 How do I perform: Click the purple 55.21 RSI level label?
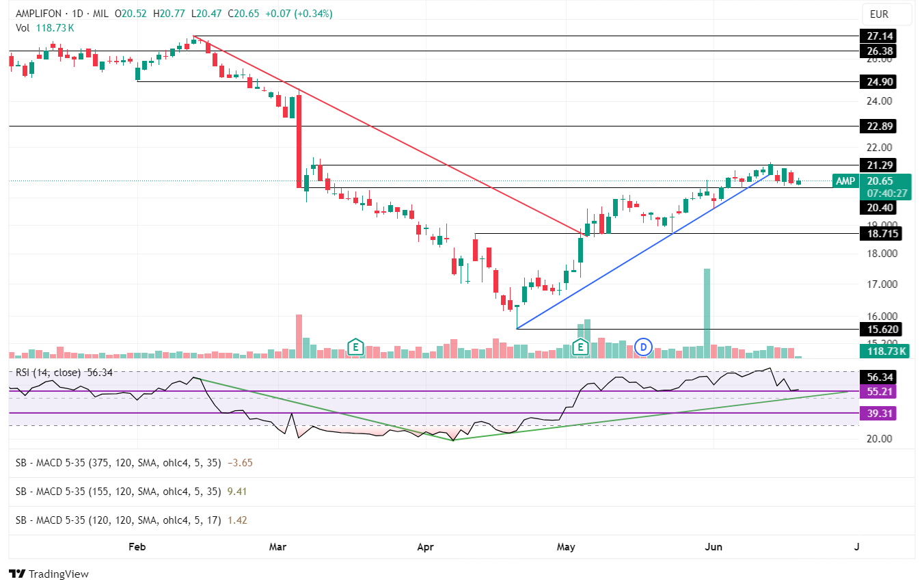pos(878,392)
